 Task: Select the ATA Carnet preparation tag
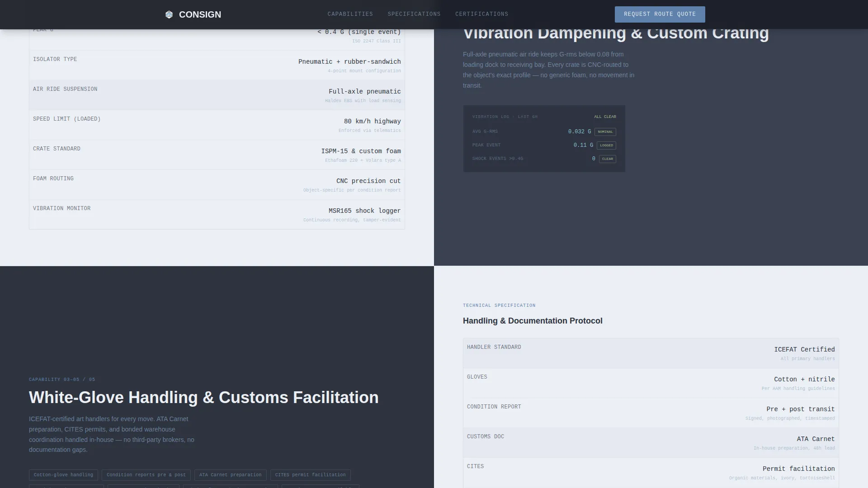(231, 475)
